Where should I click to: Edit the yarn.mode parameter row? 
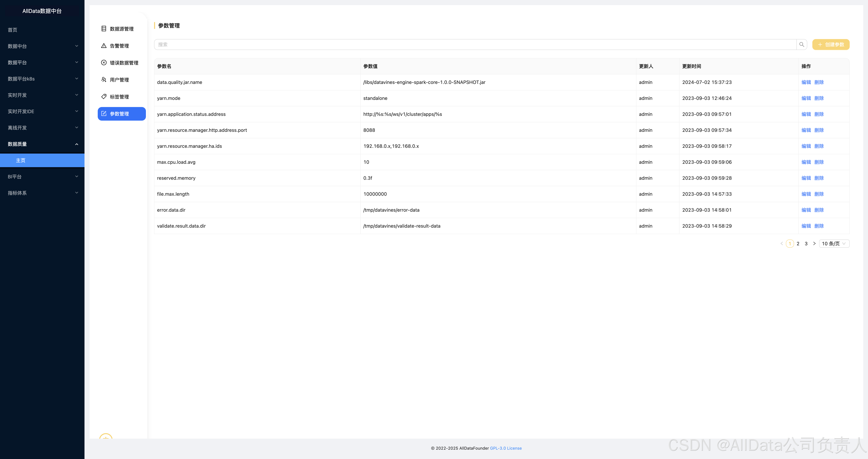[806, 98]
